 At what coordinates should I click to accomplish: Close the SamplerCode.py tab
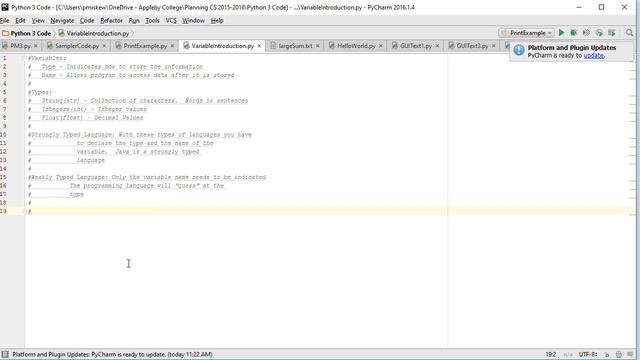[104, 46]
